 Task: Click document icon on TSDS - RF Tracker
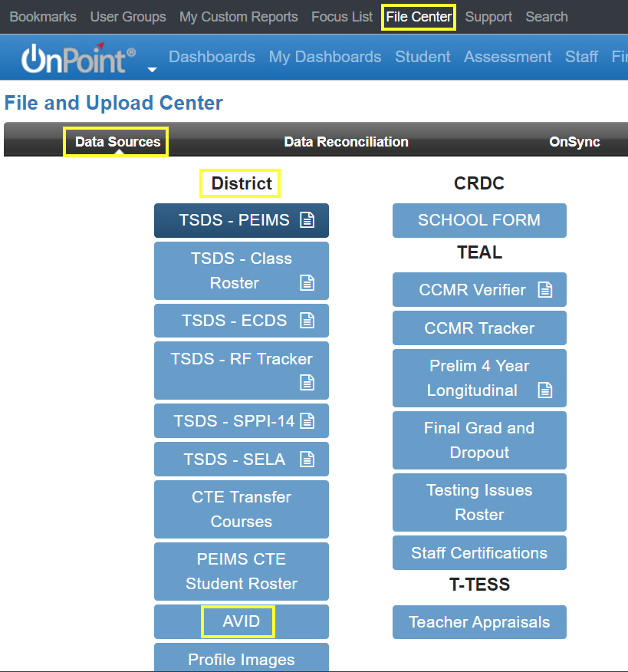307,383
